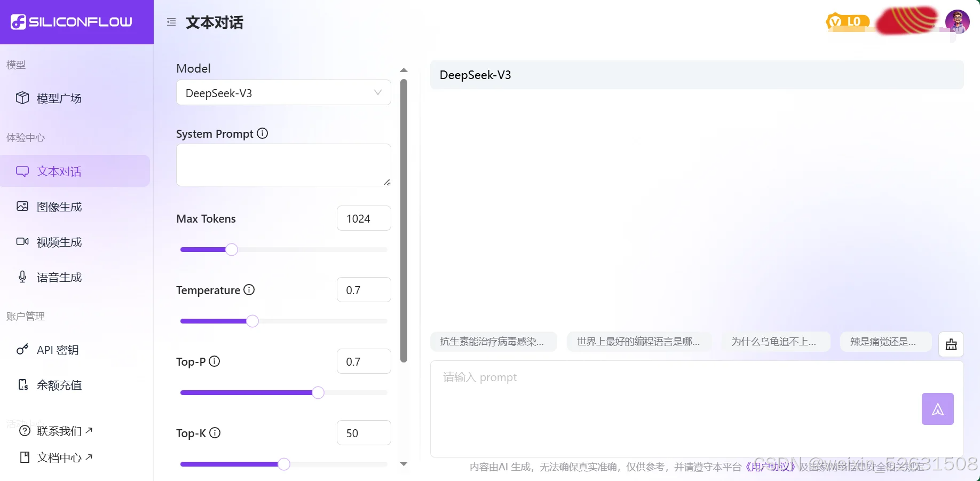Click the DeepSeek-V3 chat header

tap(697, 75)
